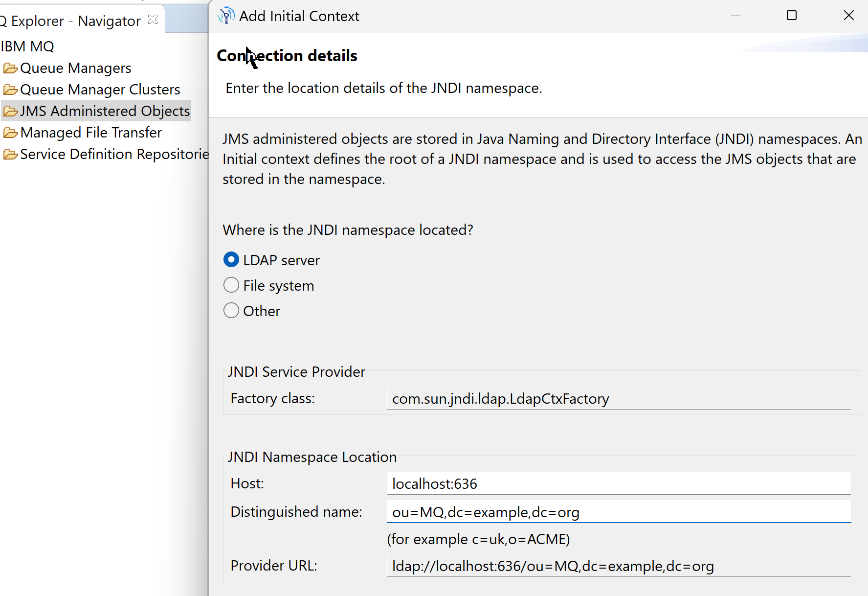Click the Managed File Transfer folder icon
Image resolution: width=868 pixels, height=596 pixels.
10,132
